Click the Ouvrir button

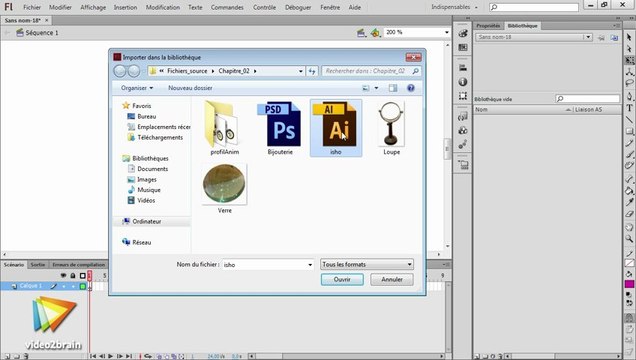342,279
